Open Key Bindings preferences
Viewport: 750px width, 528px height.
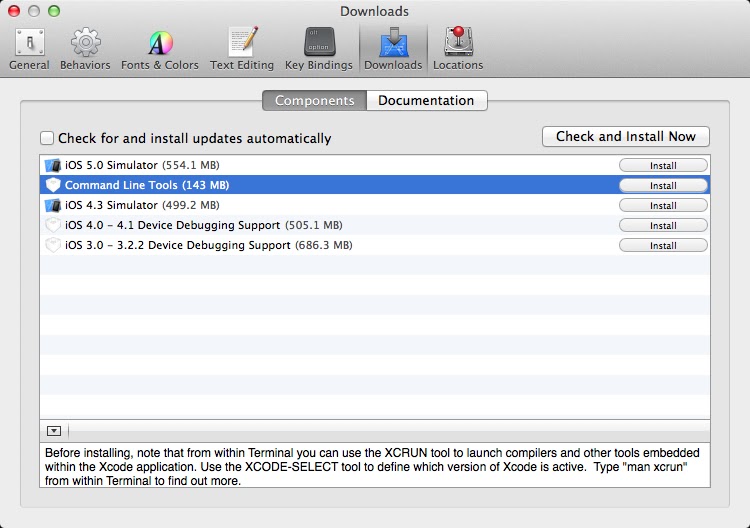click(x=319, y=49)
